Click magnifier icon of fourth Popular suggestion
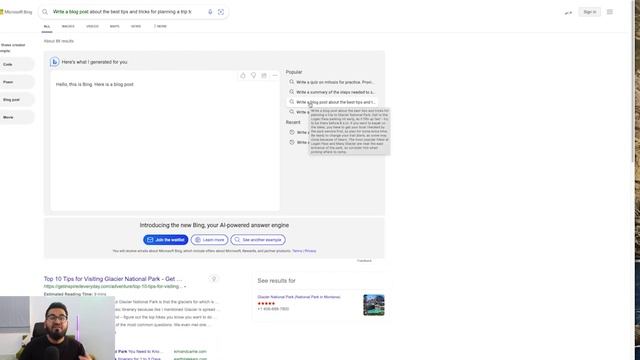This screenshot has width=640, height=360. [x=291, y=111]
